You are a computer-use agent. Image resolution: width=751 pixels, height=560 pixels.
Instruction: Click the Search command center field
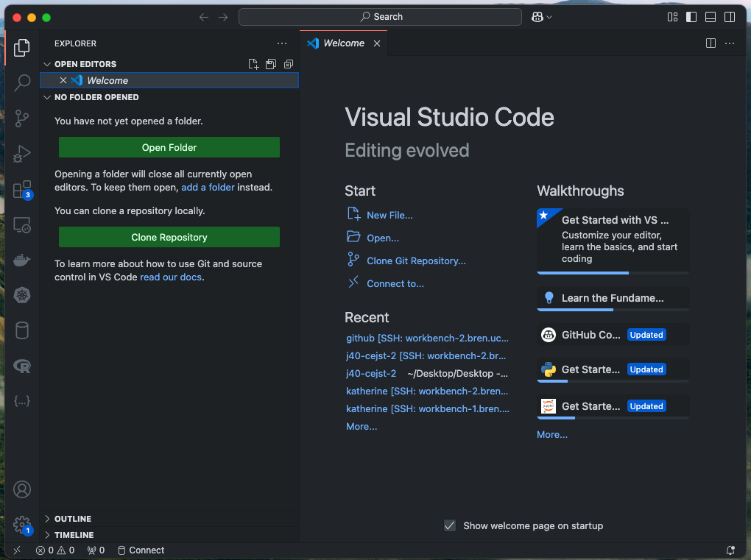(381, 17)
